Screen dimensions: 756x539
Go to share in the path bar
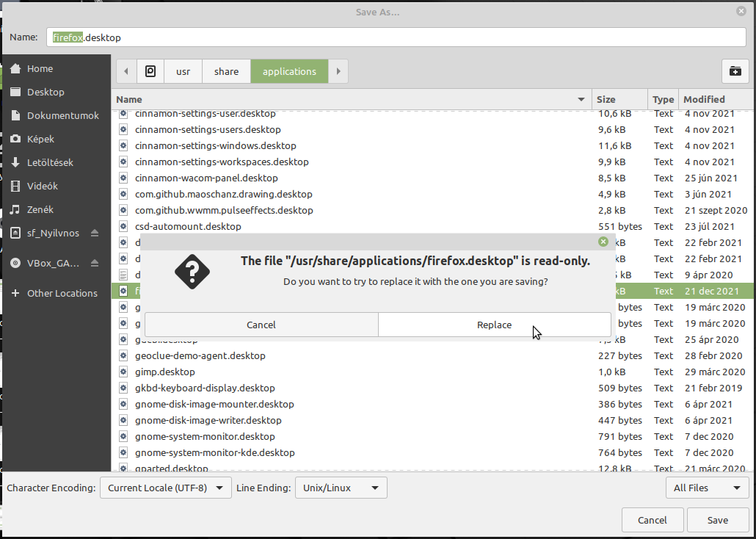[227, 71]
